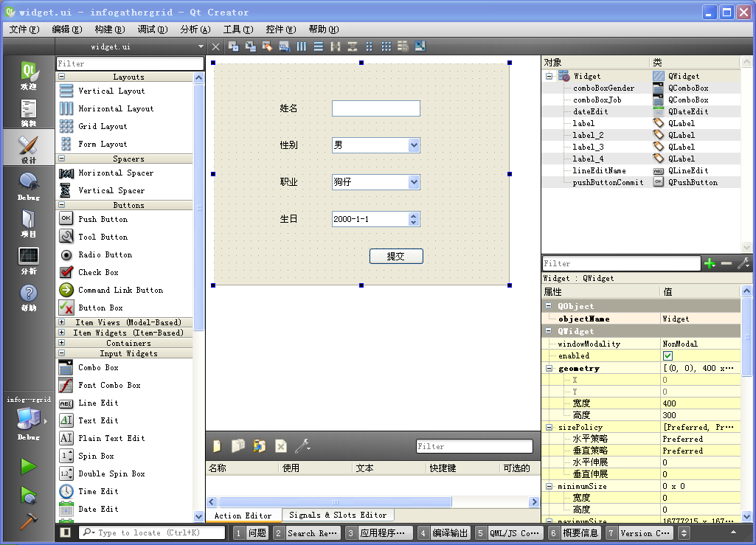Image resolution: width=756 pixels, height=545 pixels.
Task: Select Push Button widget in widget box
Action: [x=103, y=219]
